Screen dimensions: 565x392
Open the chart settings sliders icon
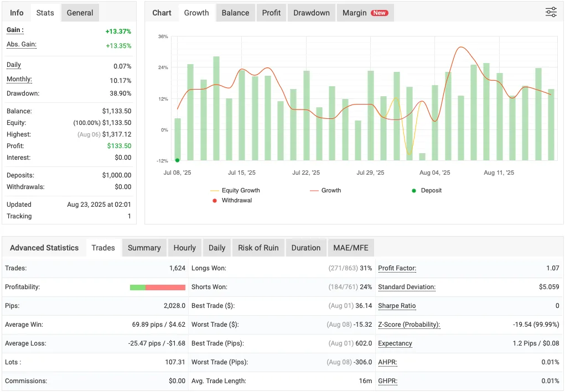coord(551,12)
